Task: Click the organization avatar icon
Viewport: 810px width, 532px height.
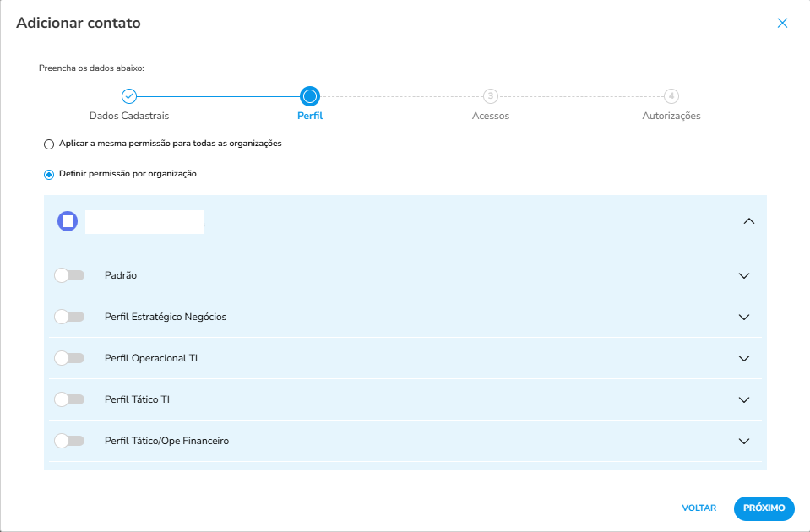Action: pyautogui.click(x=68, y=221)
